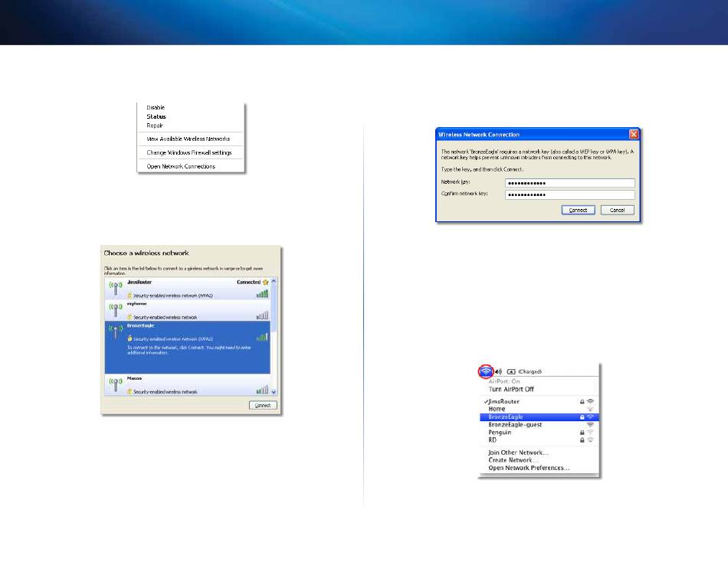Click the padlock icon under Macos
This screenshot has width=728, height=562.
130,392
